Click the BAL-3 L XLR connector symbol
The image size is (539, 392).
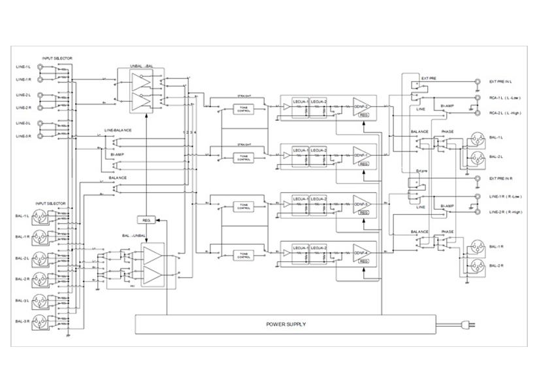click(40, 302)
